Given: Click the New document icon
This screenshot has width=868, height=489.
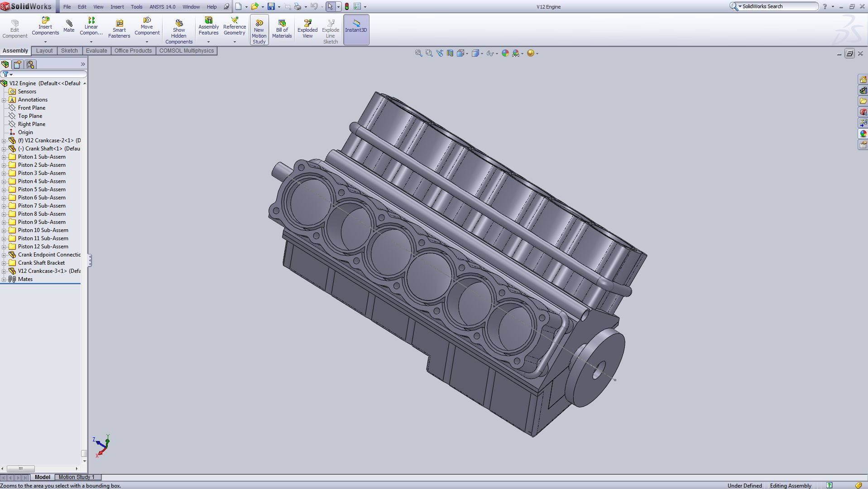Looking at the screenshot, I should (238, 6).
